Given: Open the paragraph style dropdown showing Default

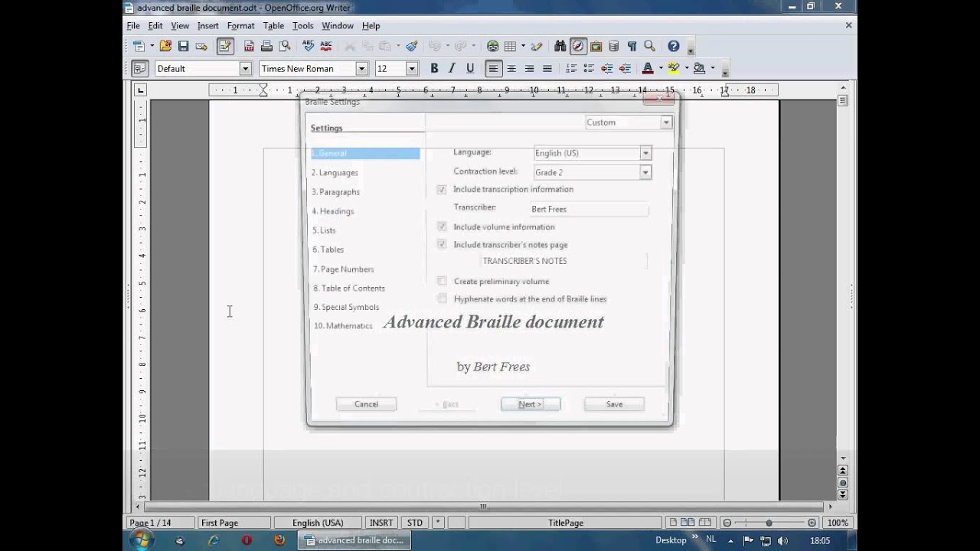Looking at the screenshot, I should point(246,68).
